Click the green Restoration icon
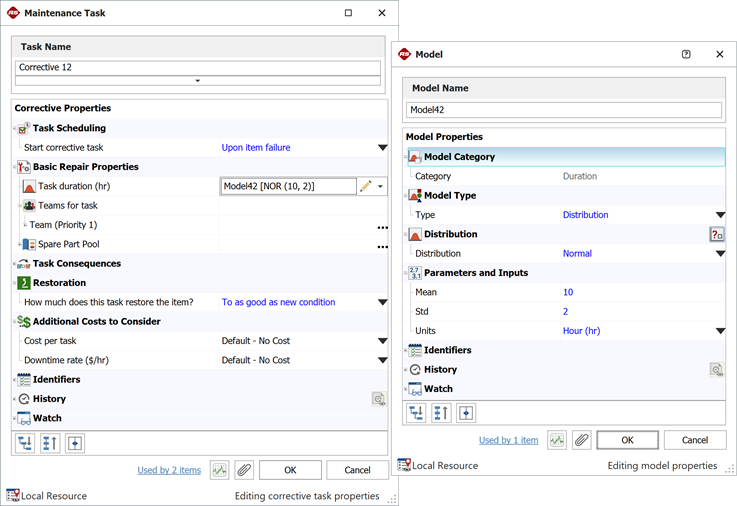This screenshot has width=737, height=506. 24,283
